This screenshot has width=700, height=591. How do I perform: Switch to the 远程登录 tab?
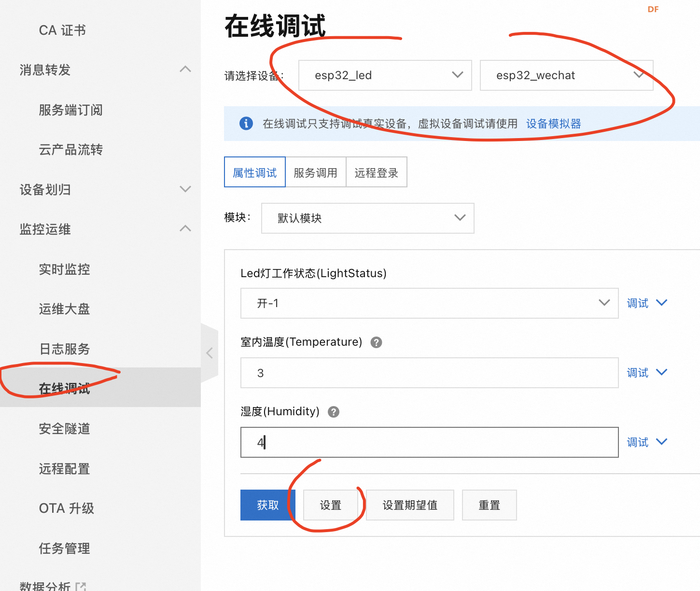tap(377, 172)
